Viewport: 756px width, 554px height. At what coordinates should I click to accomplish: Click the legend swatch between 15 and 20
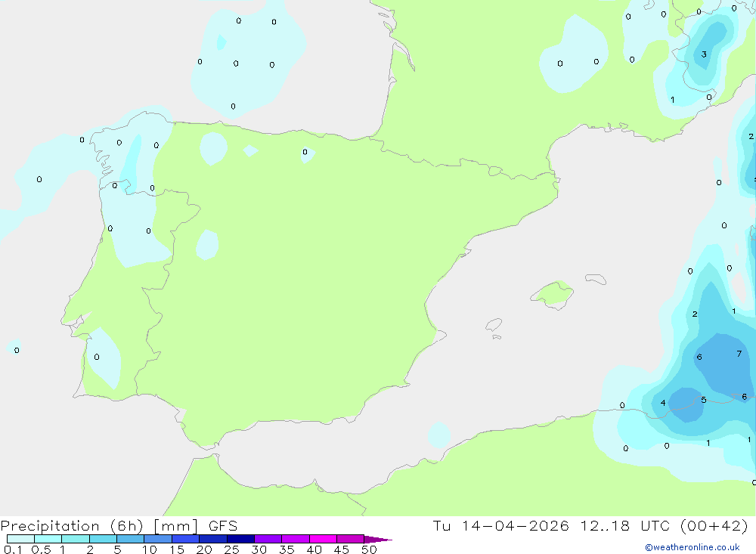tap(186, 539)
